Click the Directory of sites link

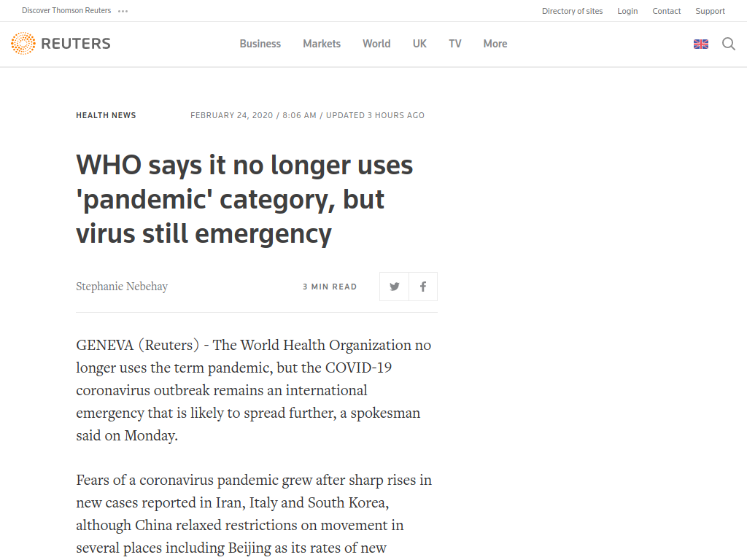tap(572, 11)
